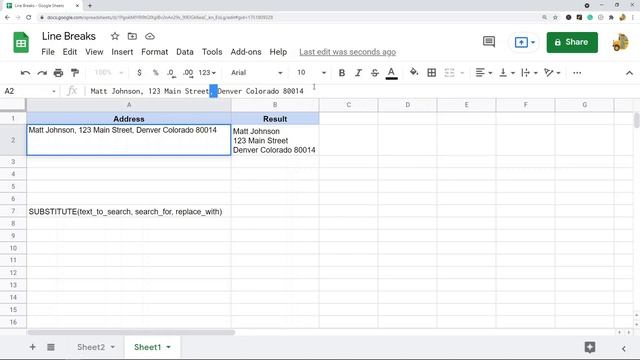Open the fill color picker

tap(414, 73)
